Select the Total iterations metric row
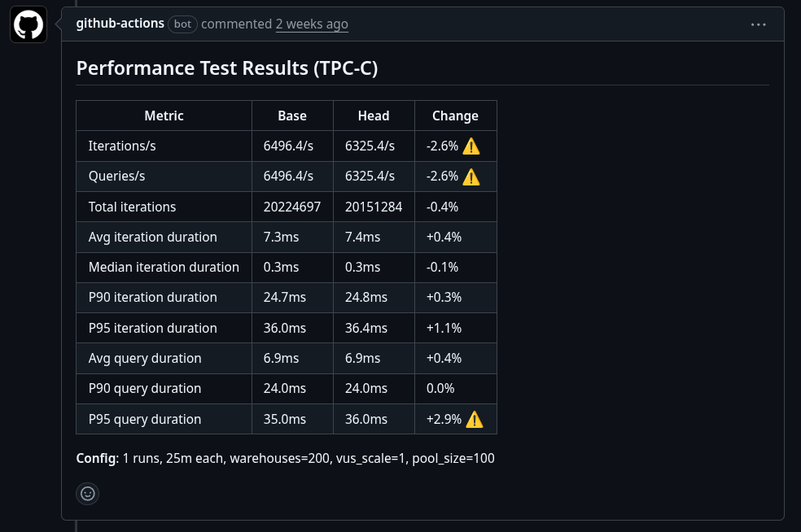 (132, 207)
